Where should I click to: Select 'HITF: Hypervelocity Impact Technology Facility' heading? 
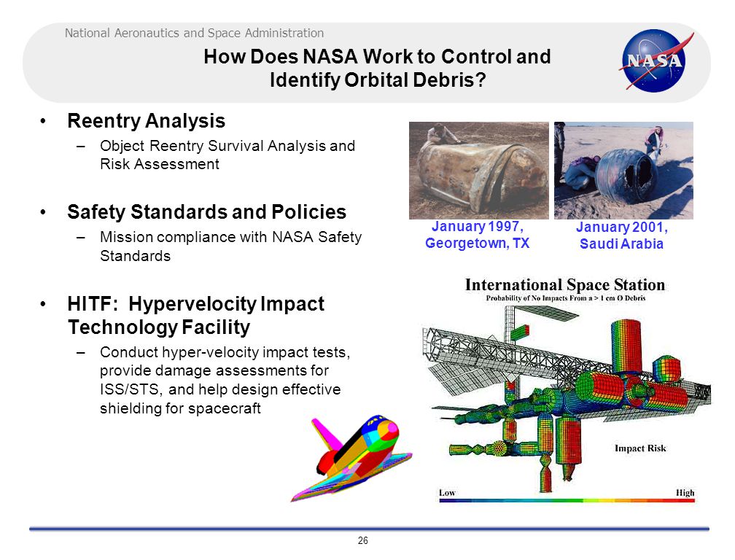point(196,316)
